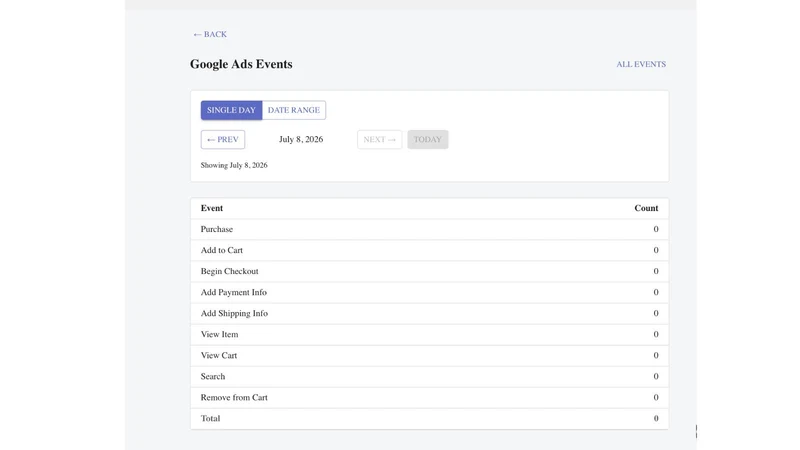Switch to the DATE RANGE tab

(294, 110)
